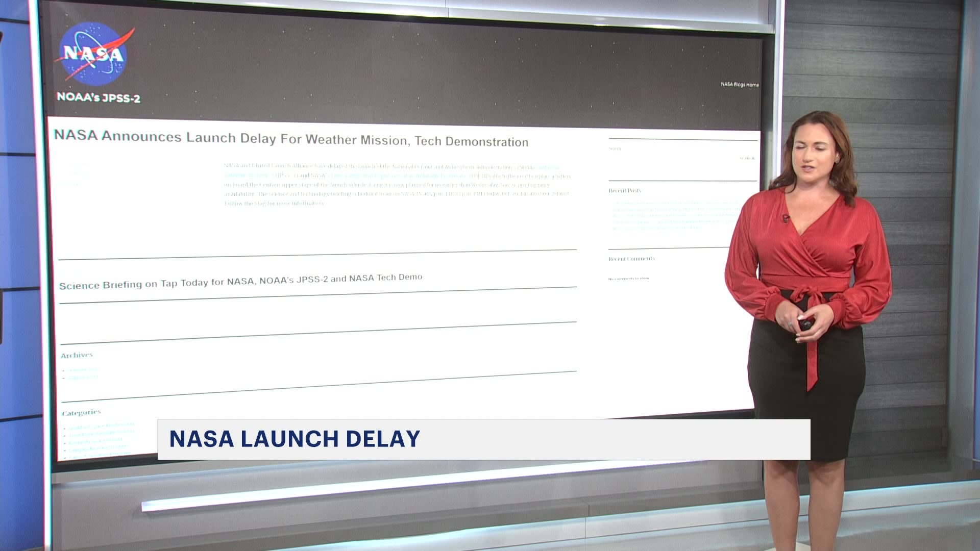Click the Recent Posts section heading
This screenshot has height=551, width=980.
(x=625, y=190)
